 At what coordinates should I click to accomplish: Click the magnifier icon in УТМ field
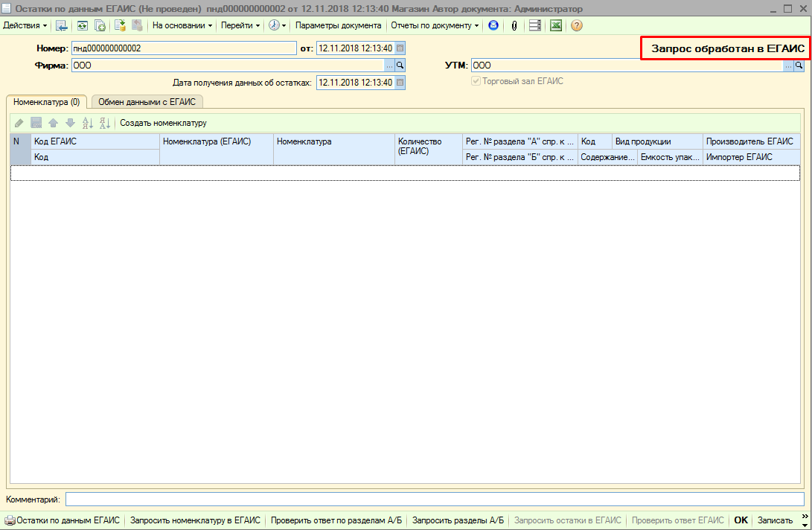799,66
